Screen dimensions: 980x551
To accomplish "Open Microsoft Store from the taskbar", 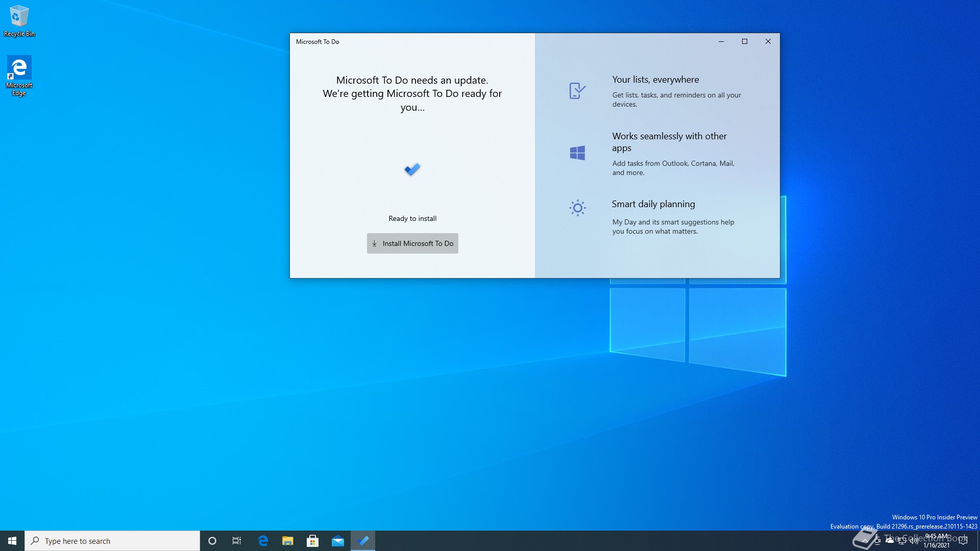I will tap(313, 541).
